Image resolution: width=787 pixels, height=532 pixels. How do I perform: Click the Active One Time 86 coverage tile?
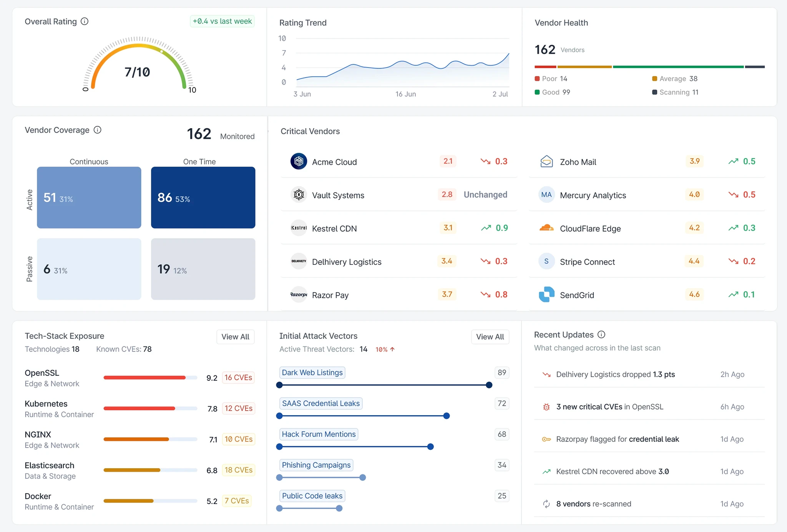(x=203, y=198)
